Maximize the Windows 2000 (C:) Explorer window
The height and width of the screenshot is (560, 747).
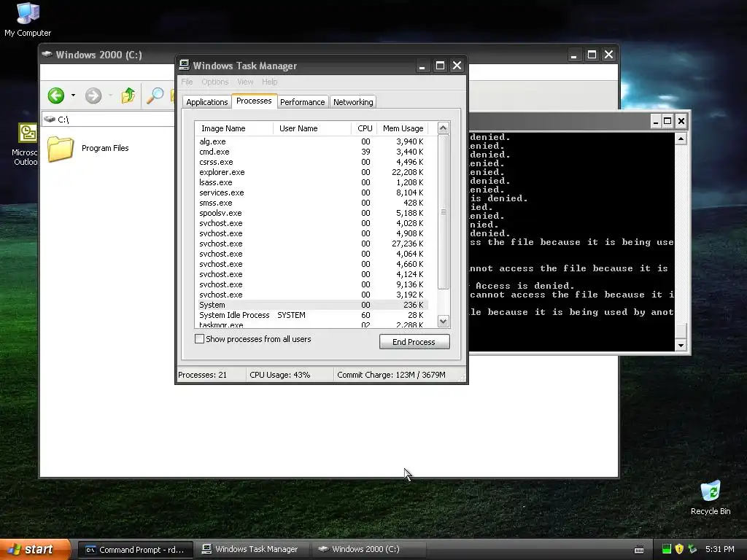(x=592, y=55)
